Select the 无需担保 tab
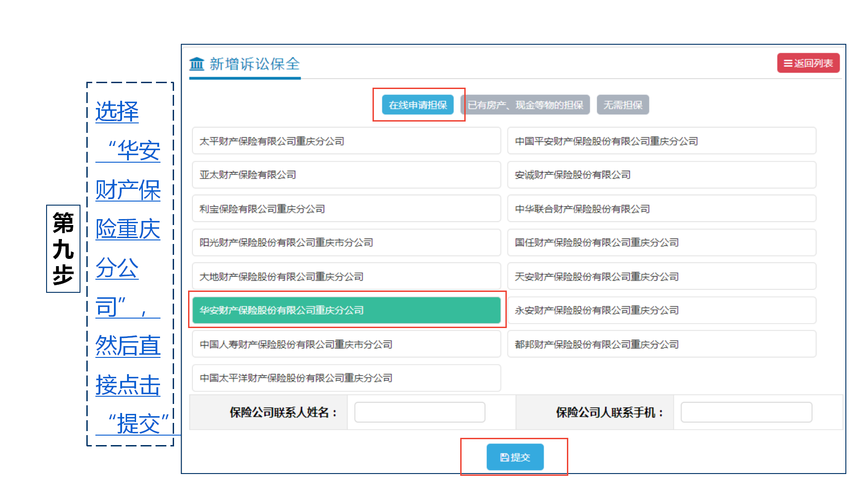The image size is (868, 488). click(x=623, y=105)
